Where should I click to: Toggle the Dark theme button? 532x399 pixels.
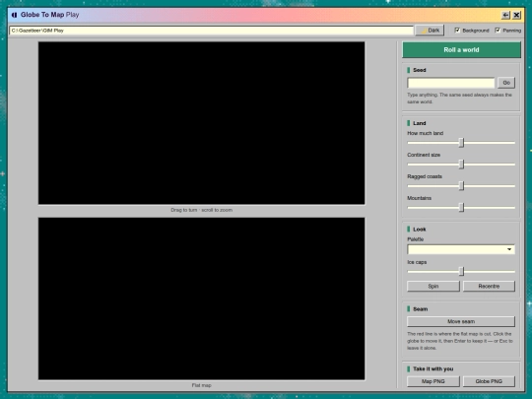(x=430, y=31)
